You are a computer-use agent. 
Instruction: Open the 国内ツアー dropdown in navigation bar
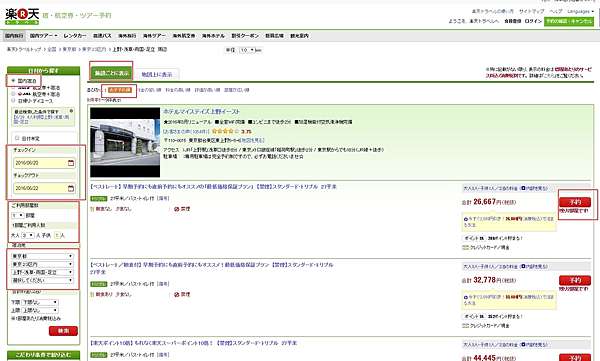44,36
